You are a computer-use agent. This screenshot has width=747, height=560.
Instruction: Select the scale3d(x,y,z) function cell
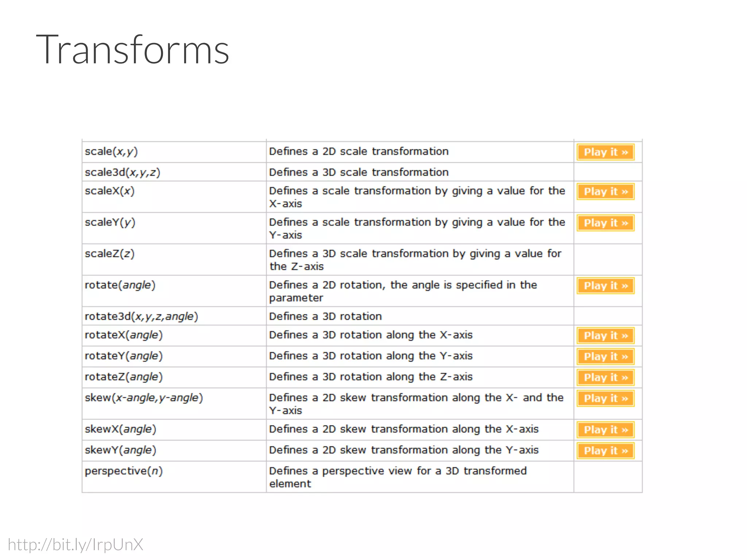(123, 172)
